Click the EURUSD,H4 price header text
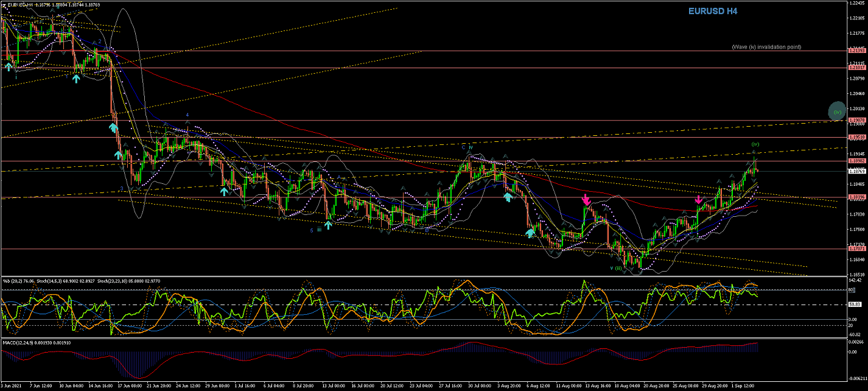The image size is (868, 391). [55, 5]
